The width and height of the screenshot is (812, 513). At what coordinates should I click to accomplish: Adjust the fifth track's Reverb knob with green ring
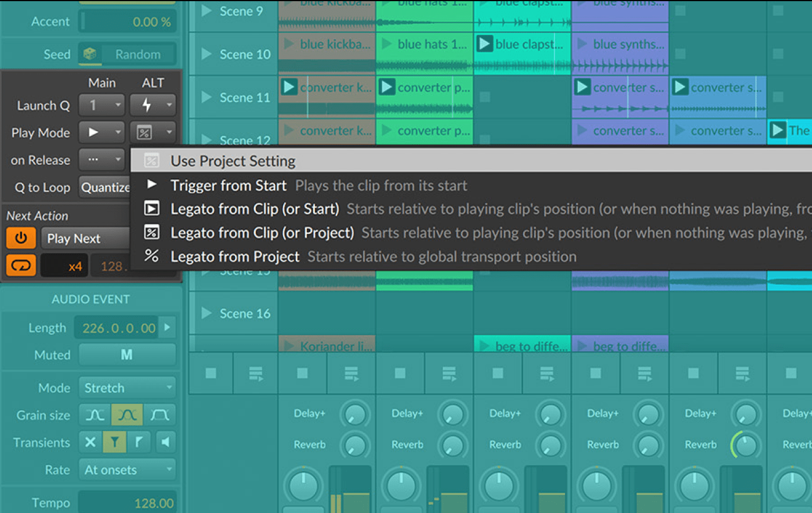click(745, 445)
